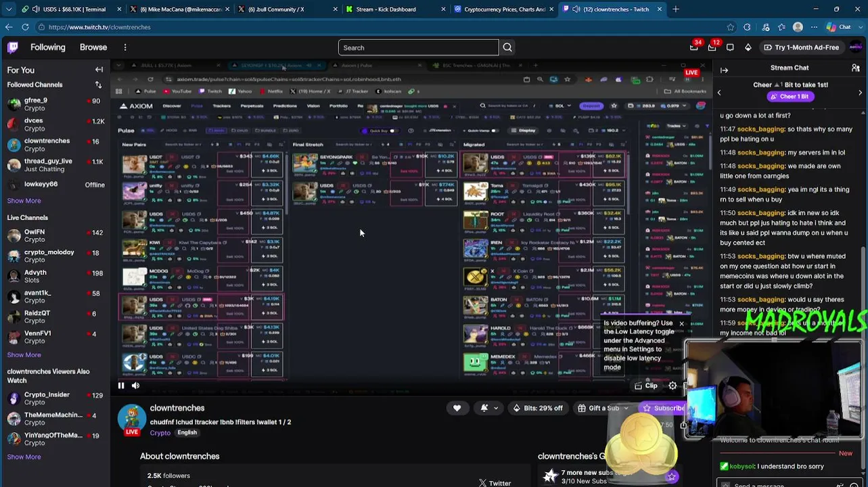Sort the Followed Channels list

click(98, 85)
